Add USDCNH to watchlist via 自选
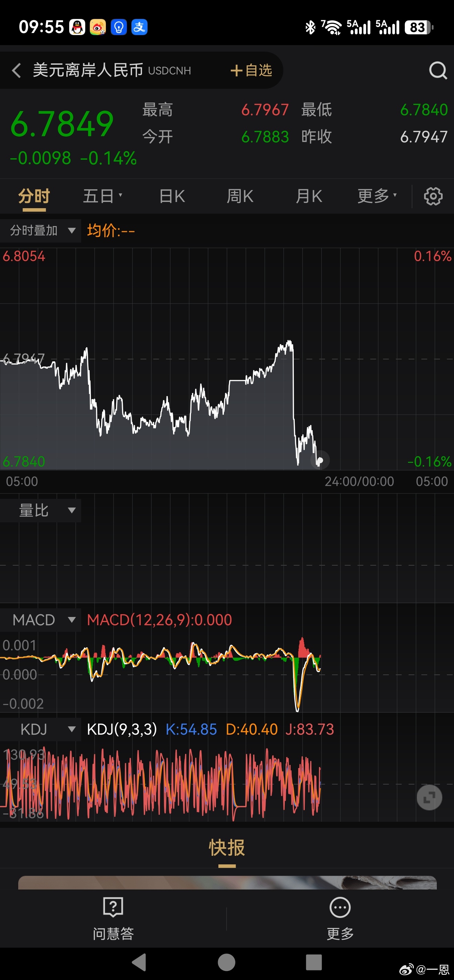Screen dimensions: 454x980 (x=251, y=71)
